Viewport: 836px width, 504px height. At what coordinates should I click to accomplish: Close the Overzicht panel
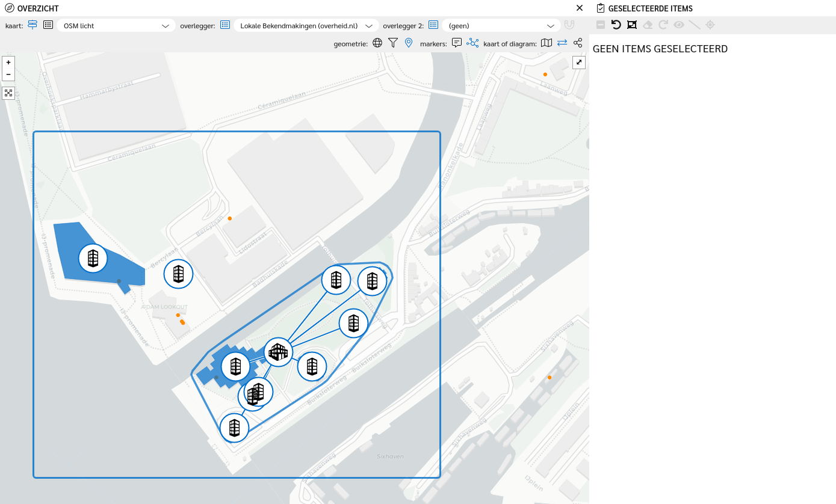point(580,8)
